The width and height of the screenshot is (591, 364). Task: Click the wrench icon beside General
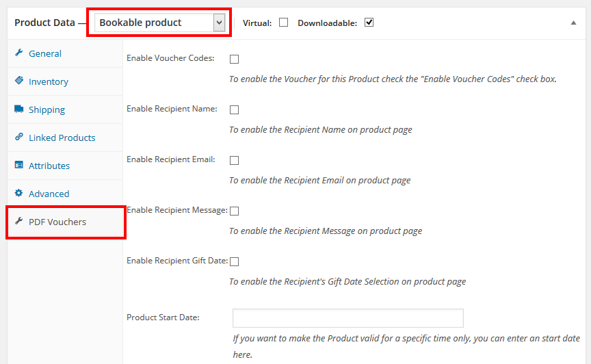coord(18,53)
